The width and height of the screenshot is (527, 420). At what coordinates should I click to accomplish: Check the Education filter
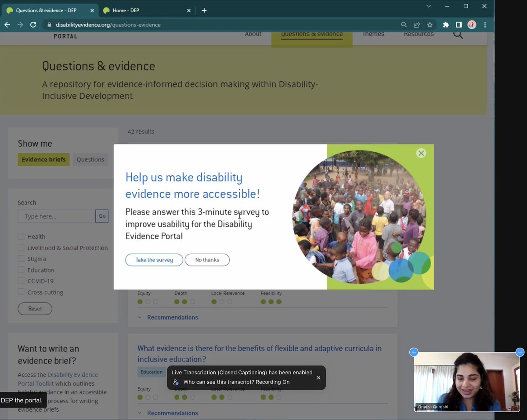click(20, 269)
